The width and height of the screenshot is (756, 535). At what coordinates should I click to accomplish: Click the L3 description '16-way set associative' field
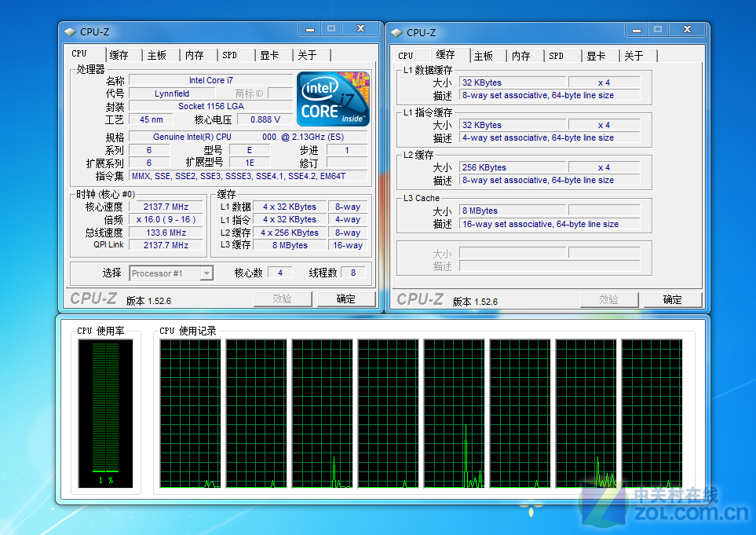point(550,224)
